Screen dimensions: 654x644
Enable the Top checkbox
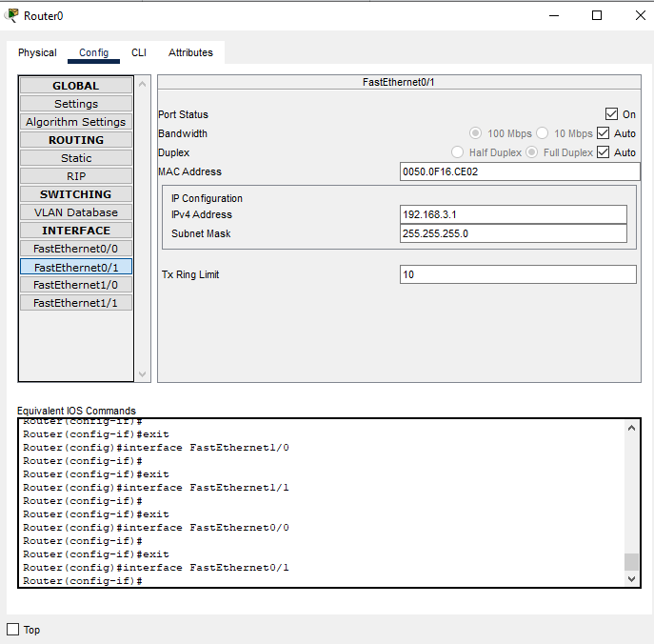pyautogui.click(x=13, y=629)
